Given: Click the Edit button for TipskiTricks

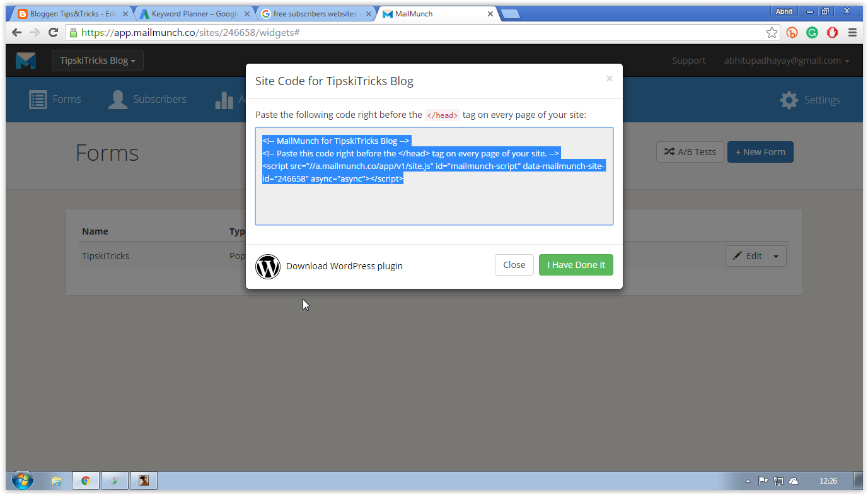Looking at the screenshot, I should (747, 256).
